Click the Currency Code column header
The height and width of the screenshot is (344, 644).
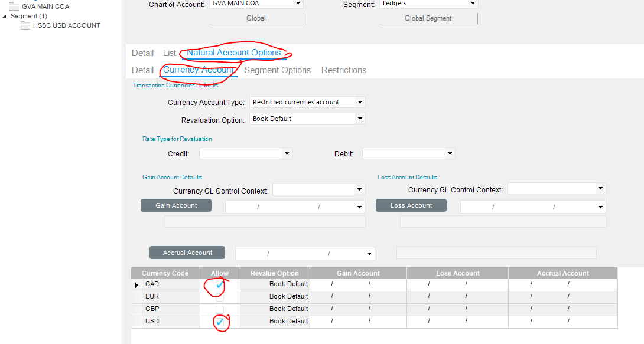click(x=165, y=273)
